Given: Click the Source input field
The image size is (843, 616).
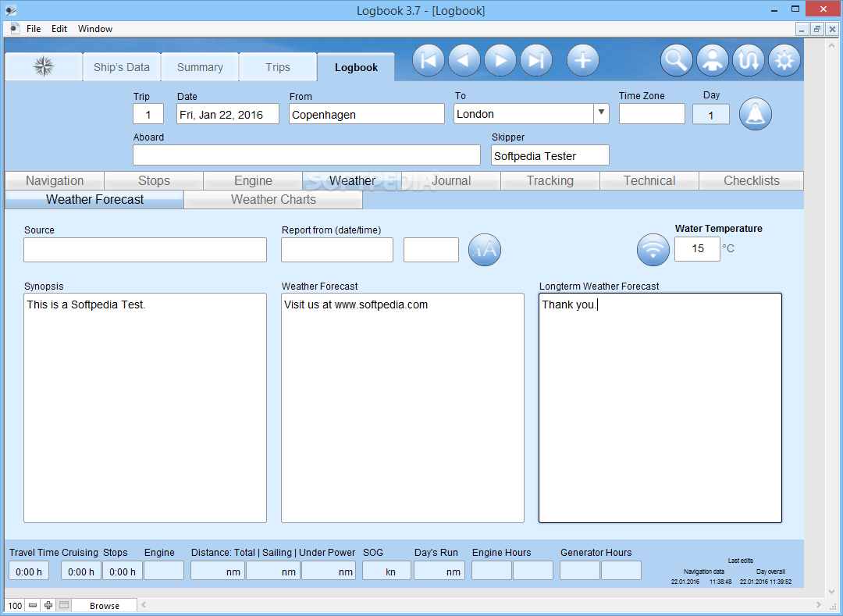Looking at the screenshot, I should (x=145, y=250).
